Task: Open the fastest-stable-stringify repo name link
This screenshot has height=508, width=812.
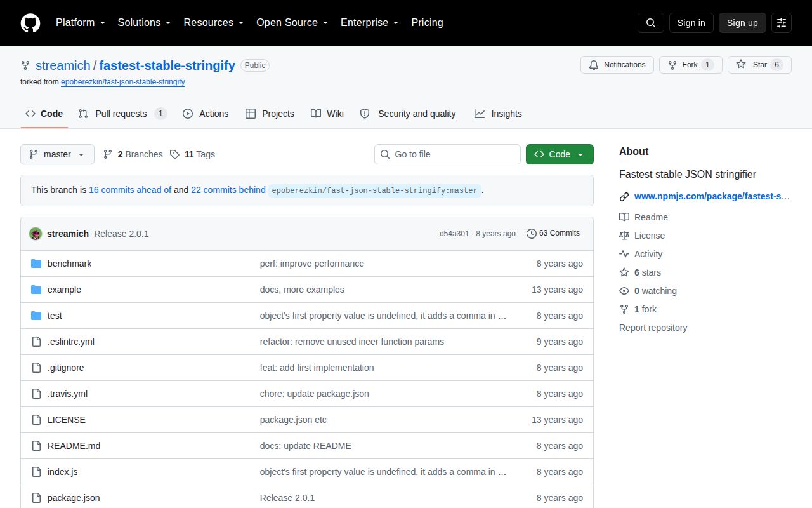Action: pyautogui.click(x=167, y=65)
